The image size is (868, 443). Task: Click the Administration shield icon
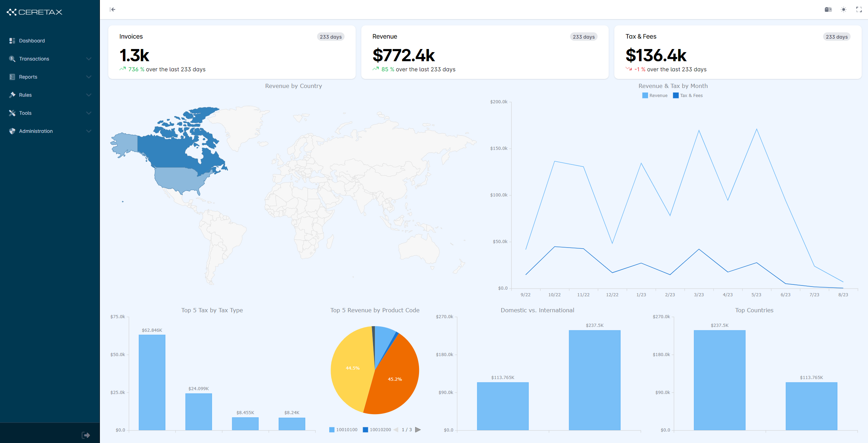click(x=12, y=131)
